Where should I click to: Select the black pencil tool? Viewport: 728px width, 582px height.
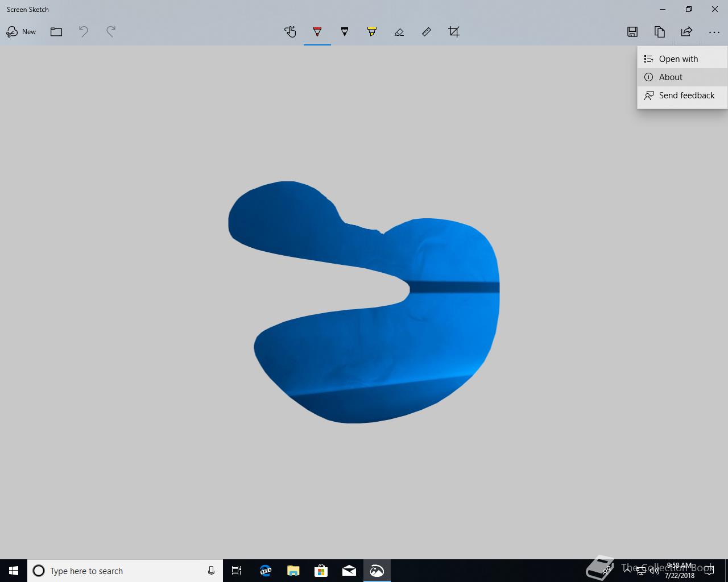click(345, 32)
